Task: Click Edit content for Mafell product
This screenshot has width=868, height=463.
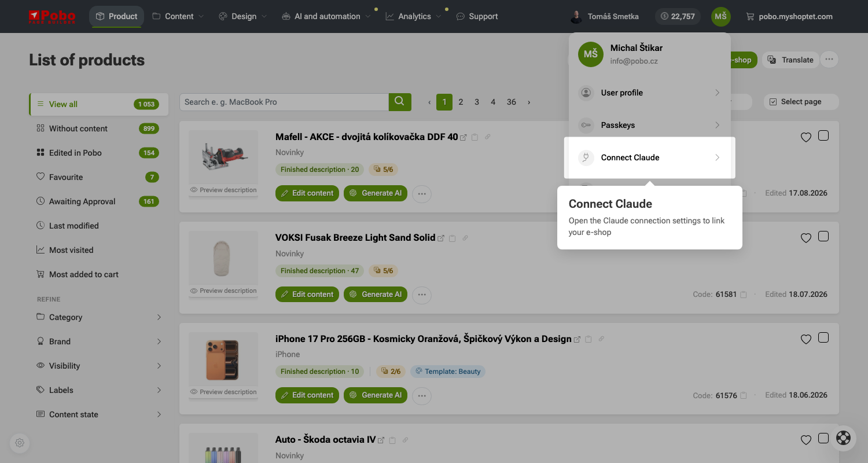Action: click(x=307, y=193)
